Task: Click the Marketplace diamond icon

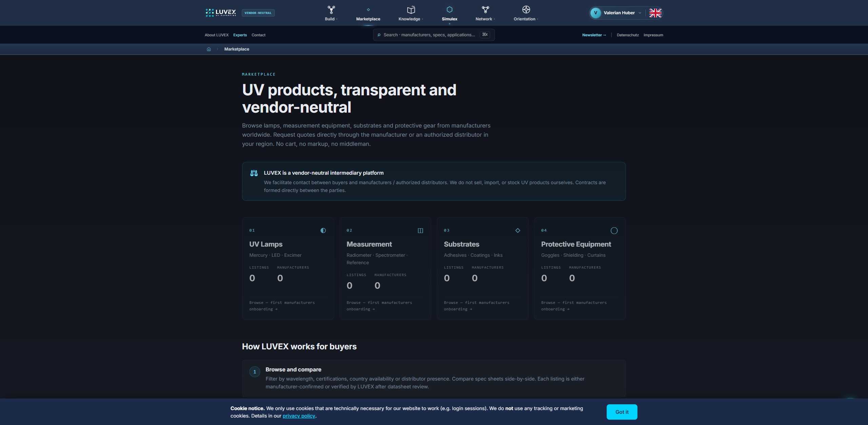Action: 368,9
